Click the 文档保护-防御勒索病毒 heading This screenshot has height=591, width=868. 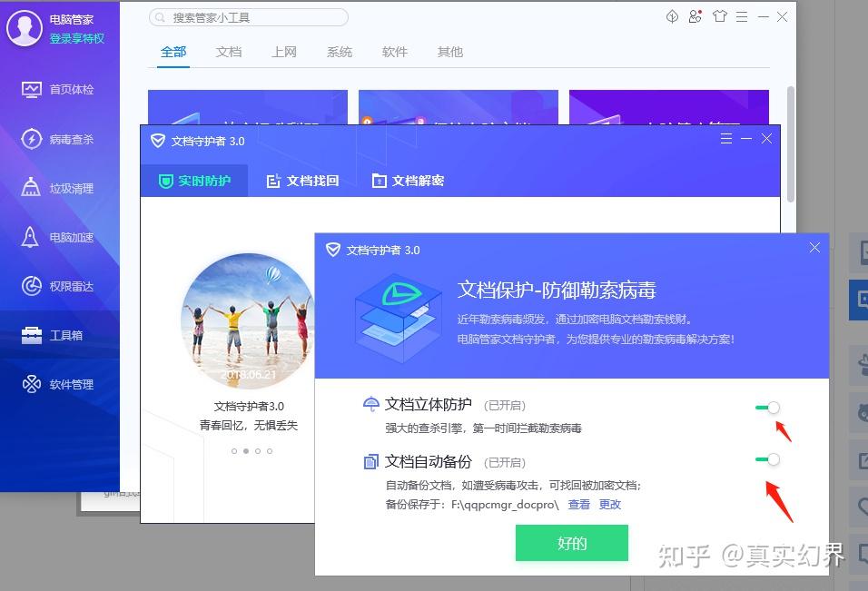coord(557,290)
